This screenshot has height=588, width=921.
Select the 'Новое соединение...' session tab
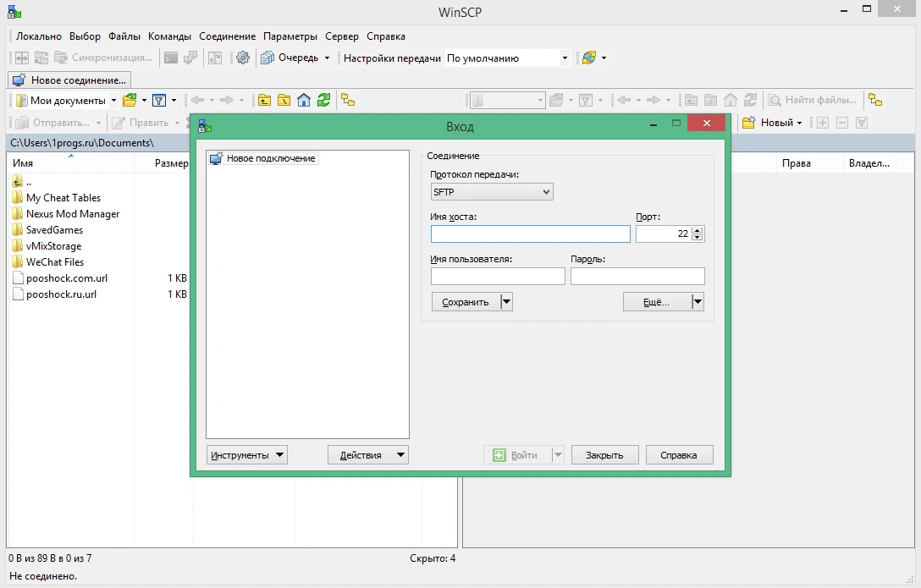click(x=69, y=80)
